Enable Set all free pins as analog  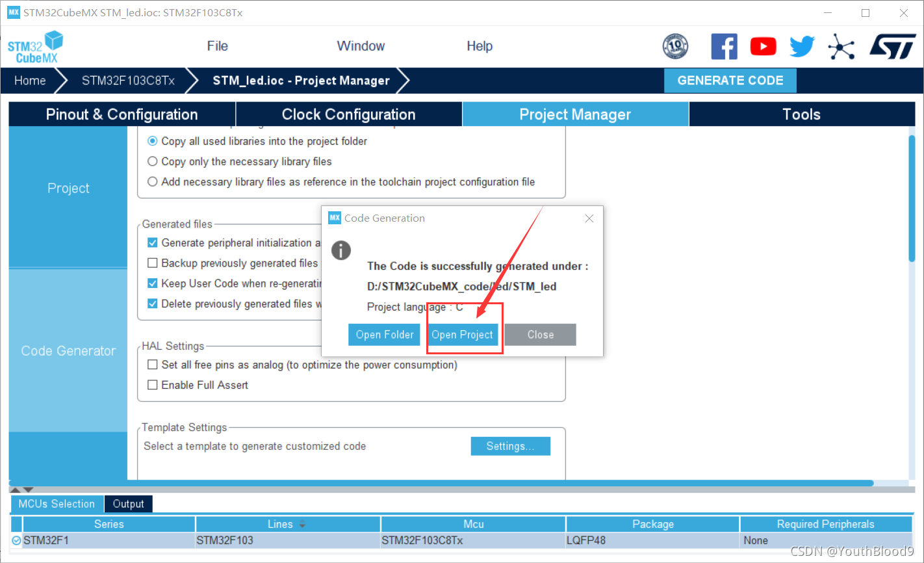tap(153, 365)
